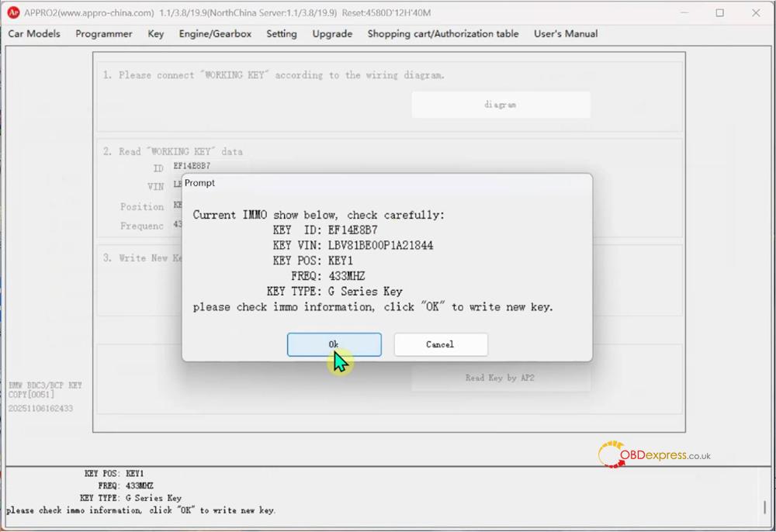Confirm the prompt by clicking Ok

334,344
